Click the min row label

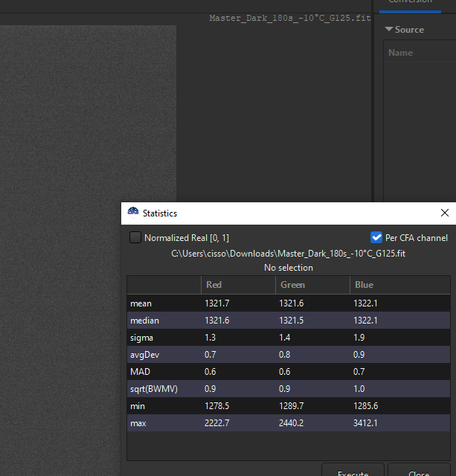click(x=138, y=406)
